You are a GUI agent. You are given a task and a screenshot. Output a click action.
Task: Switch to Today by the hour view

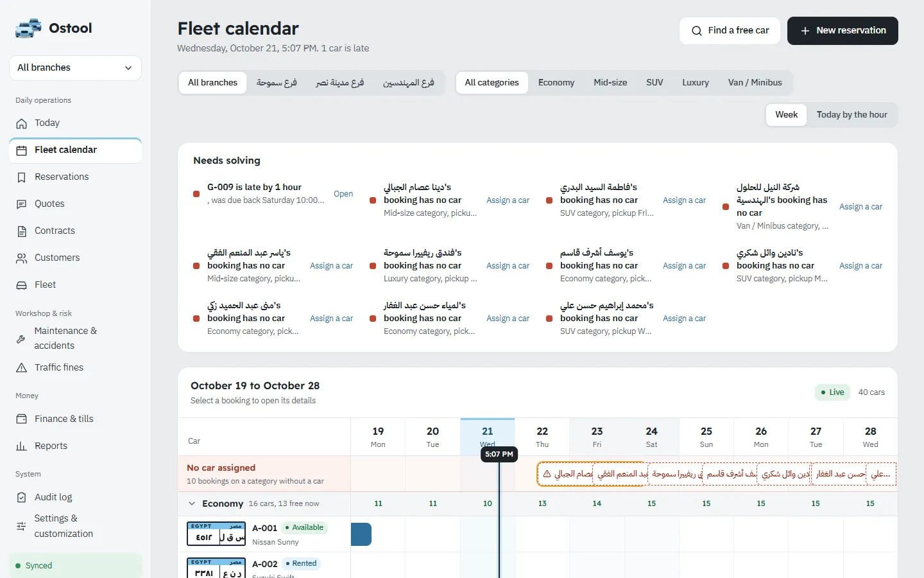(851, 115)
